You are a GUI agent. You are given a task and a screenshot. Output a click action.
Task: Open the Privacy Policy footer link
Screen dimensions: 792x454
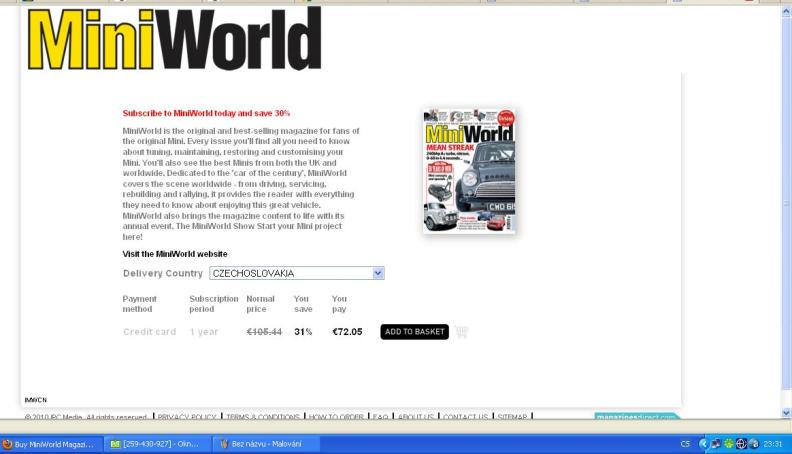click(187, 417)
